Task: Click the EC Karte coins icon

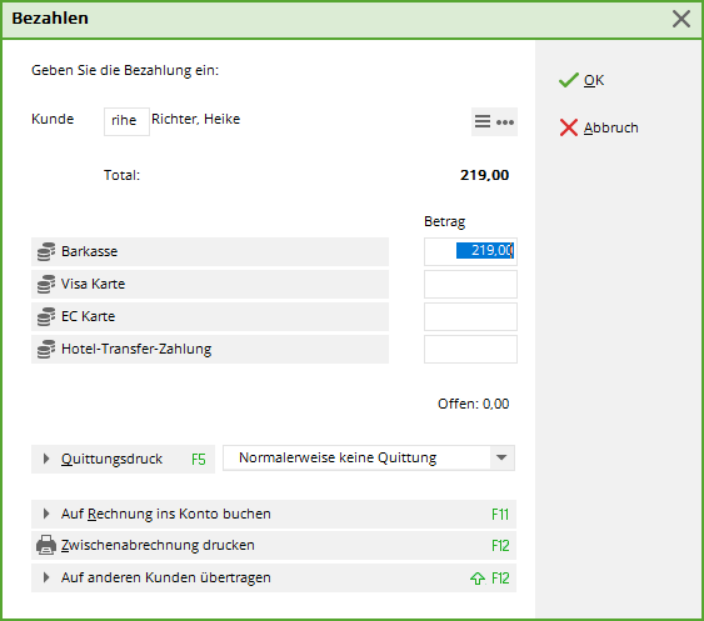Action: coord(46,317)
